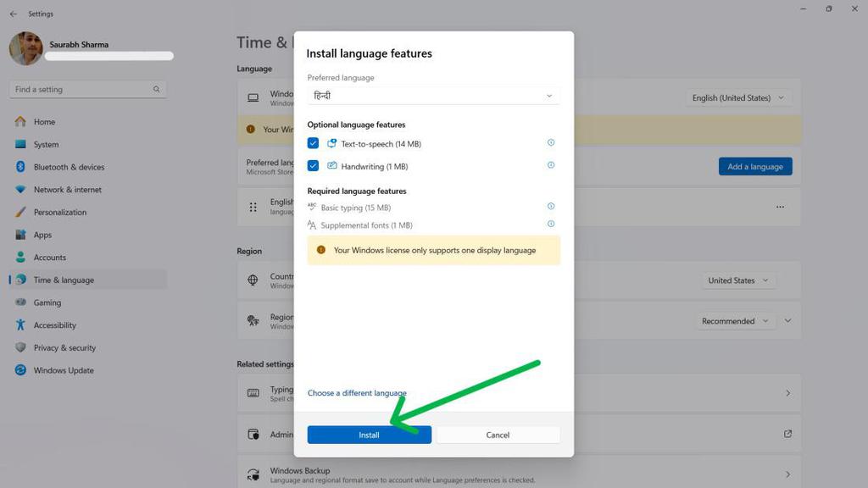
Task: Click the Accessibility figure icon
Action: pos(20,324)
